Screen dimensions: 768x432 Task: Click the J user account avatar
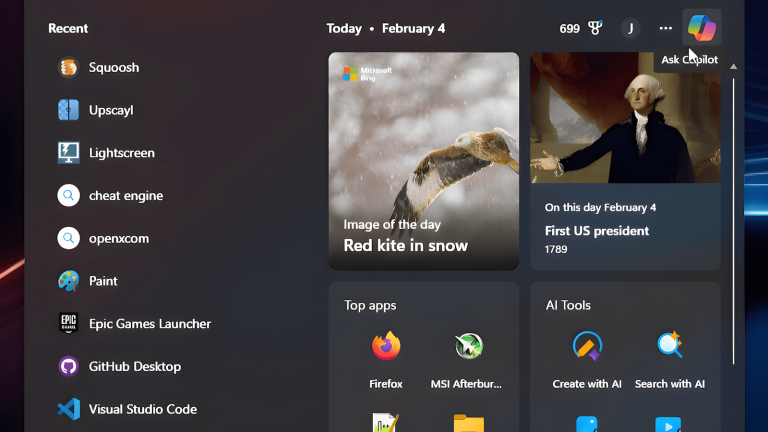[630, 28]
